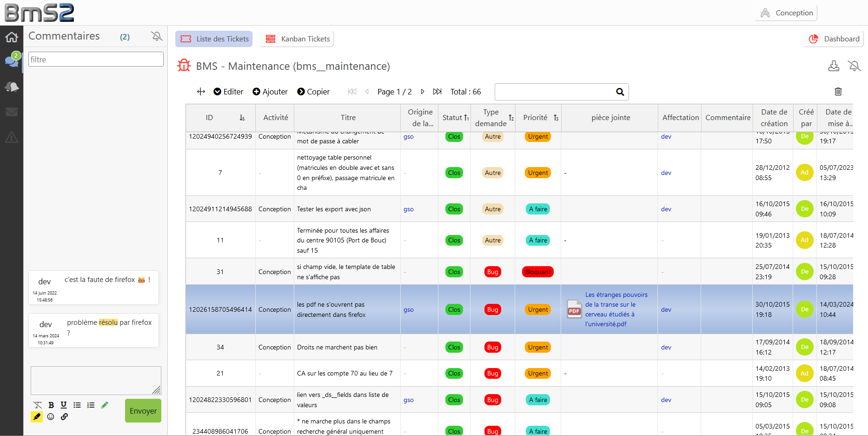This screenshot has width=868, height=436.
Task: Open comment 'problème résolu par firefox'
Action: tap(93, 330)
